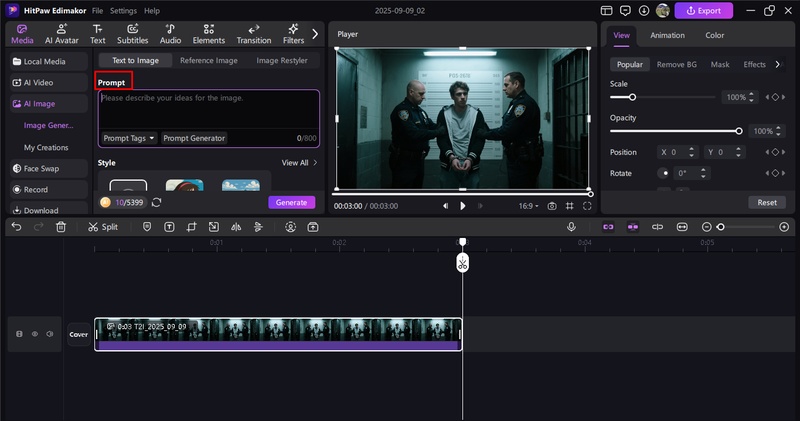800x421 pixels.
Task: Select the T2I_2025_09_09 clip on the timeline
Action: (x=278, y=334)
